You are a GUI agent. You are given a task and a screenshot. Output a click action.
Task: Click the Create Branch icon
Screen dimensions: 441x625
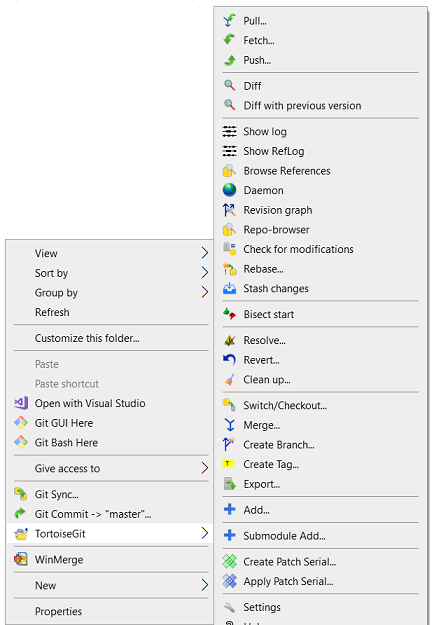229,444
